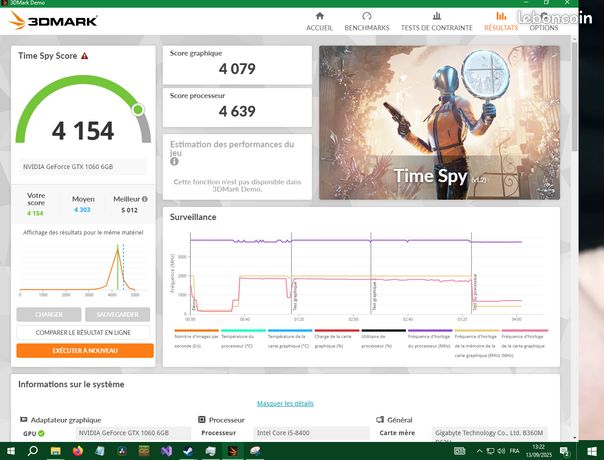Image resolution: width=604 pixels, height=460 pixels.
Task: Open the Accueil home tab
Action: click(319, 22)
